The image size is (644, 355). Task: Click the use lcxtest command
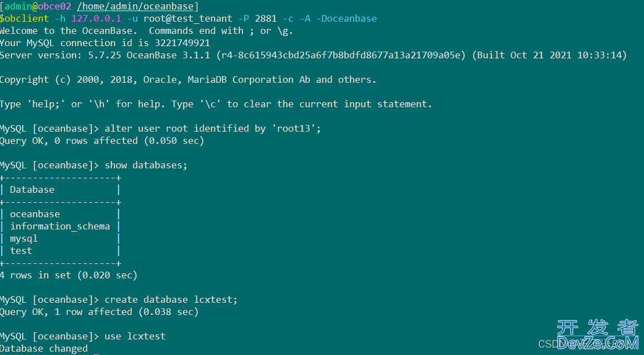pos(135,337)
